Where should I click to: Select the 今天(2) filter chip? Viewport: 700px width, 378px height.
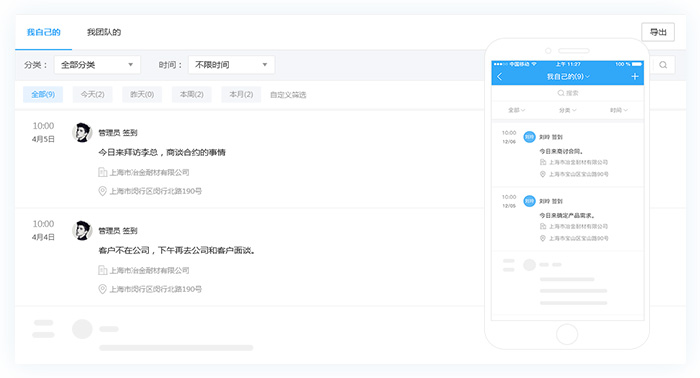(x=92, y=95)
